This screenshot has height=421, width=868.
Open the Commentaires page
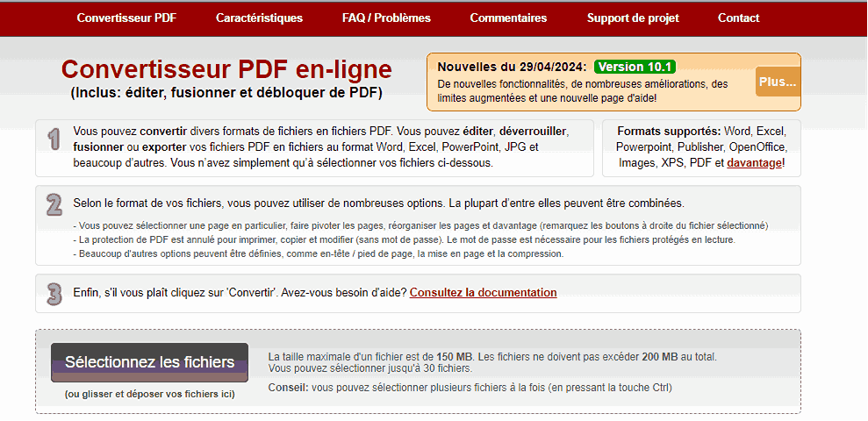coord(508,18)
